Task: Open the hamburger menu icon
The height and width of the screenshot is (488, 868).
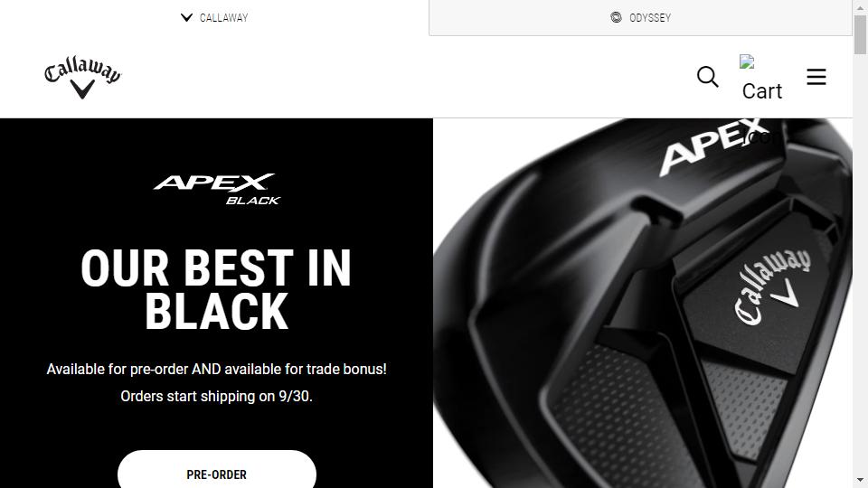Action: pos(816,77)
